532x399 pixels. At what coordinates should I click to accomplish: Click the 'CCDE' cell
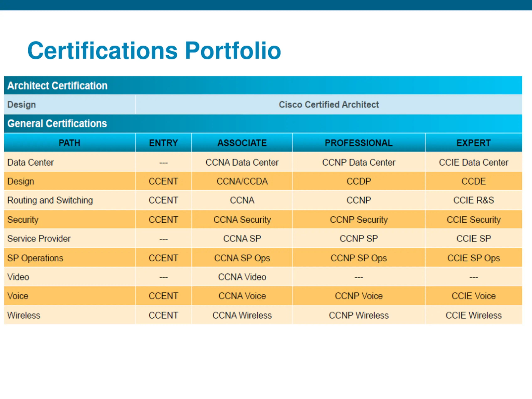coord(474,181)
